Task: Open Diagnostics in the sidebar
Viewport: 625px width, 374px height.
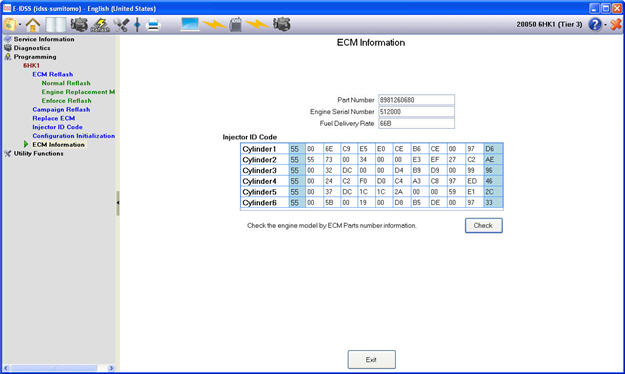Action: point(32,48)
